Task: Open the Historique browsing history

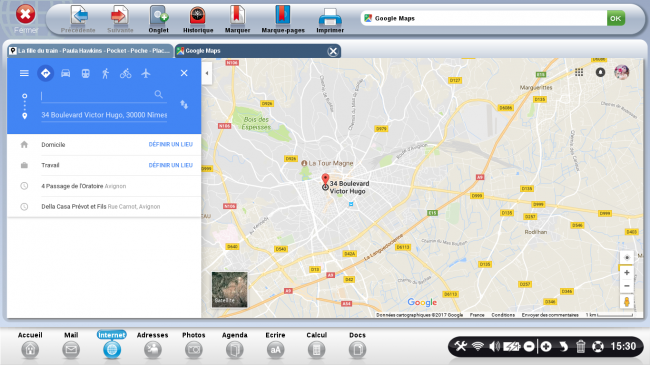Action: [198, 19]
